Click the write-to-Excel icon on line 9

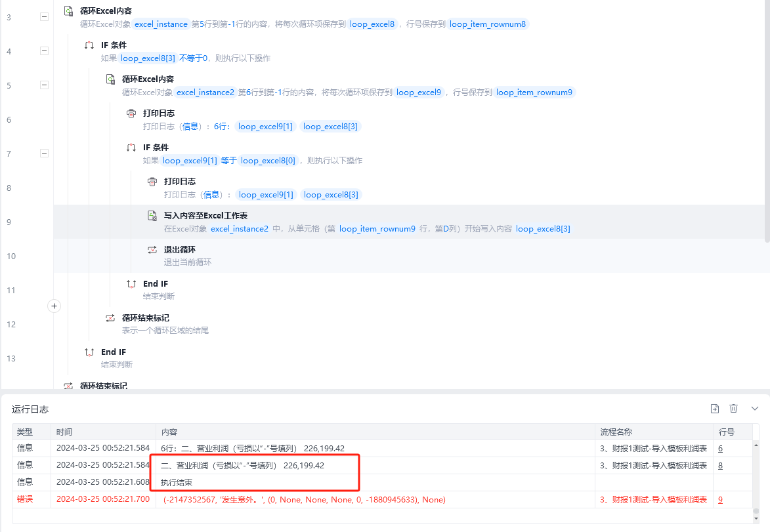click(x=152, y=215)
